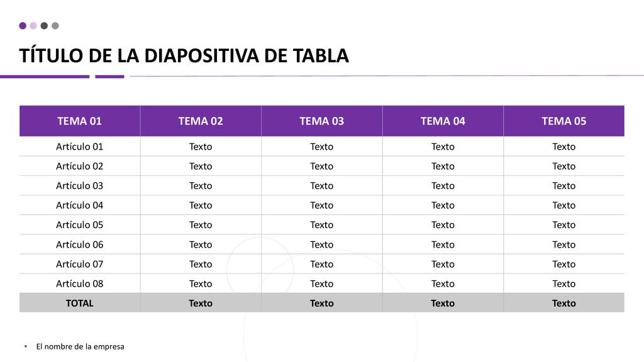Click the purple dot at top left
Screen dimensions: 644x362
(23, 26)
